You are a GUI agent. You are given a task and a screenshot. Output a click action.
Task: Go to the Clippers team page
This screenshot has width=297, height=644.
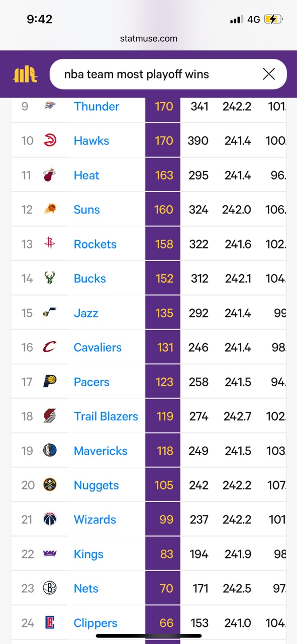tap(95, 623)
